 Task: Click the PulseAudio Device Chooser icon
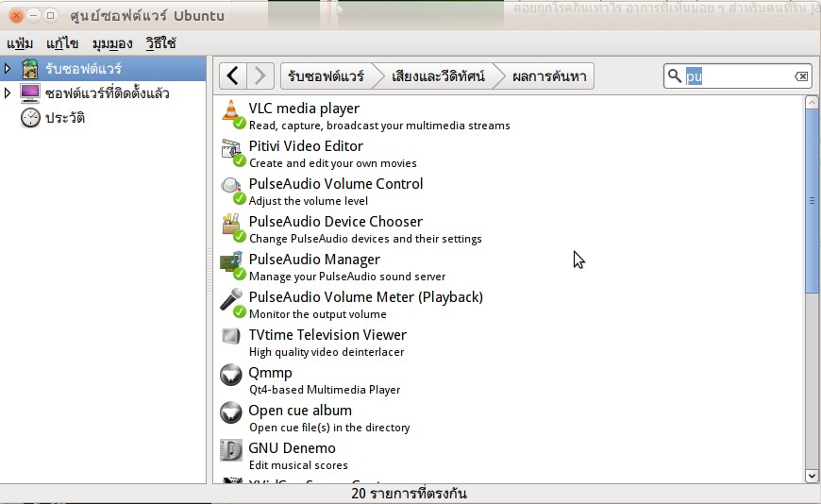tap(231, 225)
